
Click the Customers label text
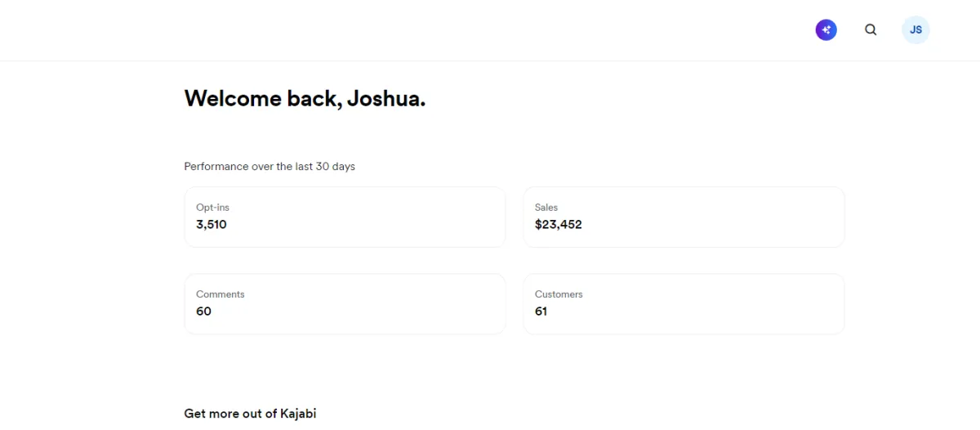[559, 294]
